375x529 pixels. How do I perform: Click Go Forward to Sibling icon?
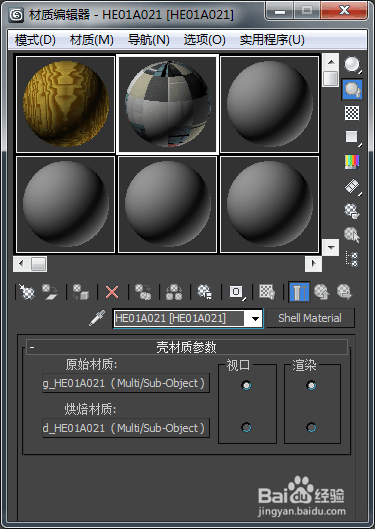tap(344, 292)
